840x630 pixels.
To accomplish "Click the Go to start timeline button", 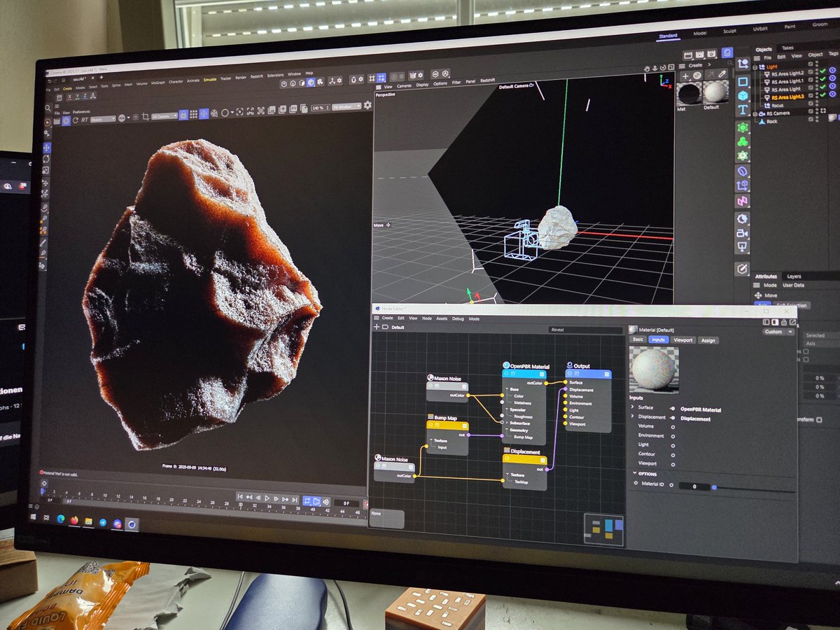I will point(240,498).
